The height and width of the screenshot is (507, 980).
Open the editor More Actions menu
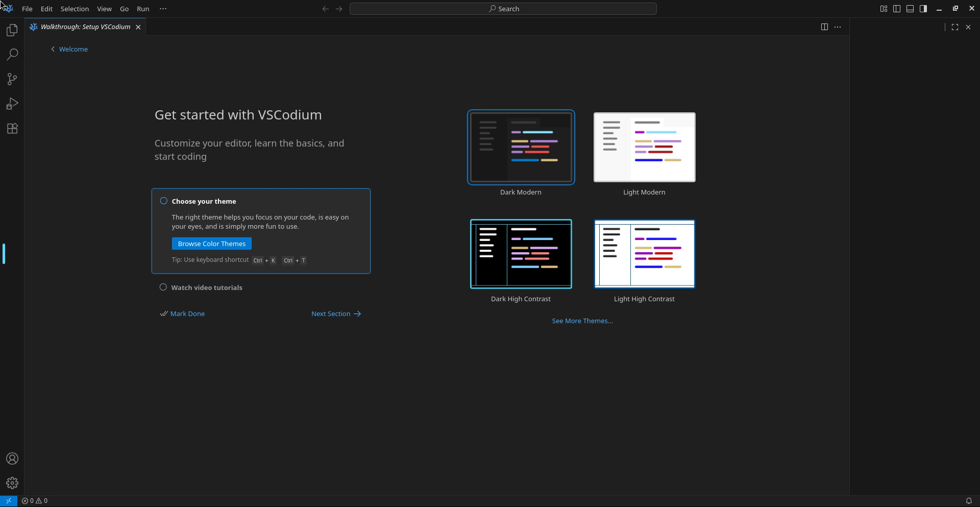pos(838,27)
